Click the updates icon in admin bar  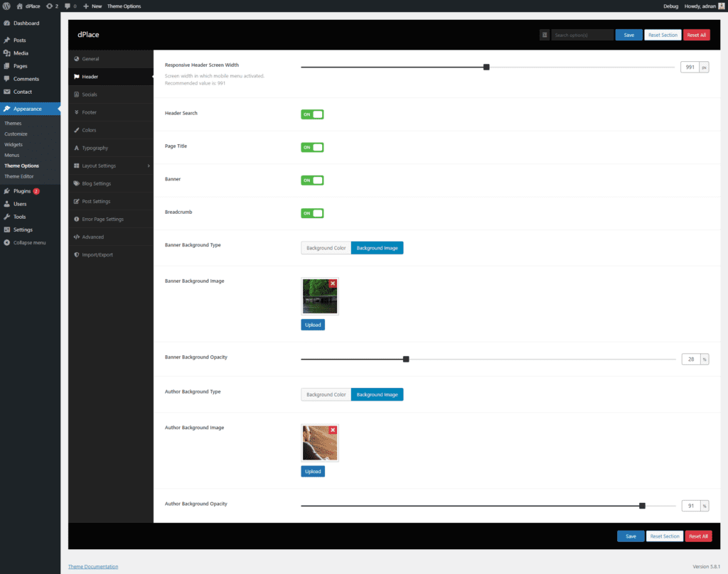pos(49,6)
